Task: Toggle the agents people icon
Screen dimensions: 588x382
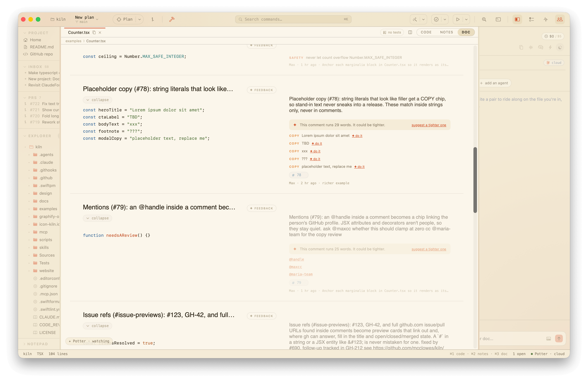Action: click(x=560, y=19)
